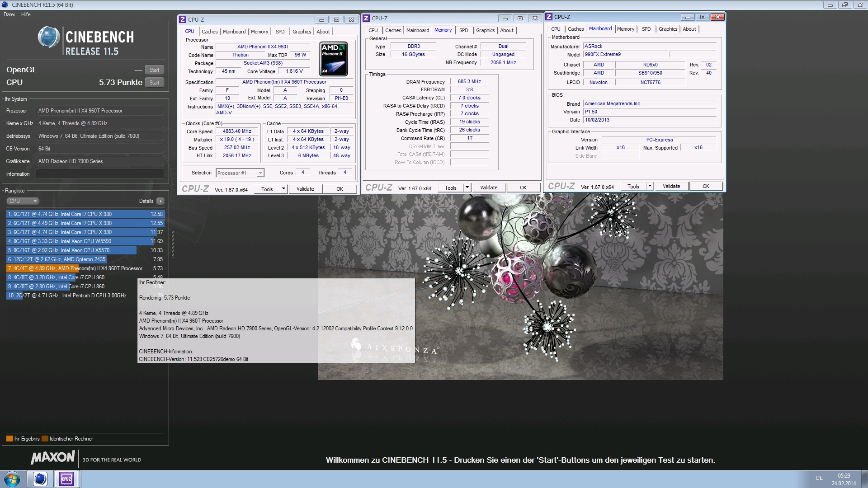Screen dimensions: 868x488
Task: Maximize the Cinebench window
Action: click(844, 5)
